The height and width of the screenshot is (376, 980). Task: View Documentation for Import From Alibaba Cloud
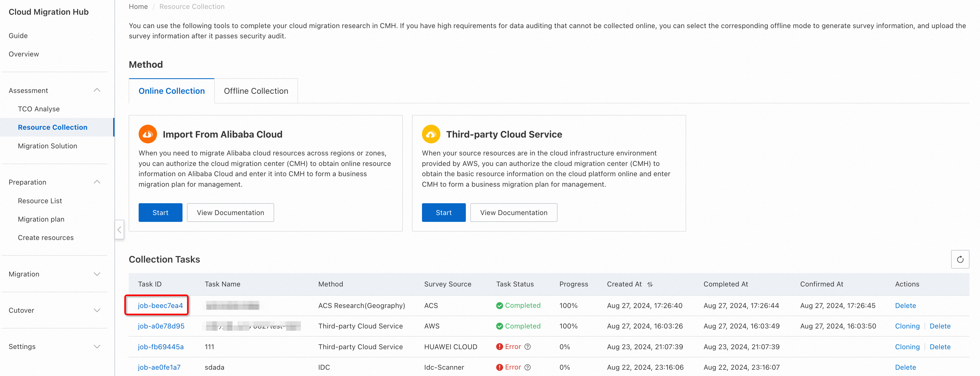click(x=230, y=212)
